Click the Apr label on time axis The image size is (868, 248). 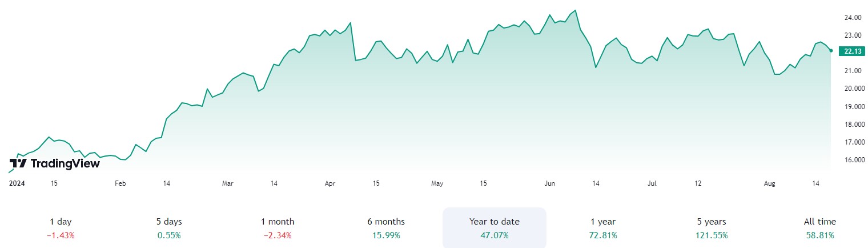[329, 183]
